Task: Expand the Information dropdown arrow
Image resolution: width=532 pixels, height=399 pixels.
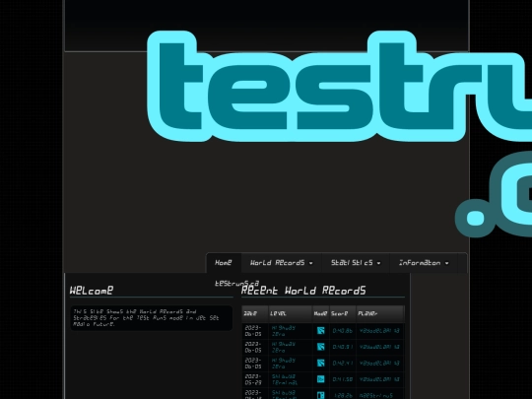Action: tap(446, 263)
